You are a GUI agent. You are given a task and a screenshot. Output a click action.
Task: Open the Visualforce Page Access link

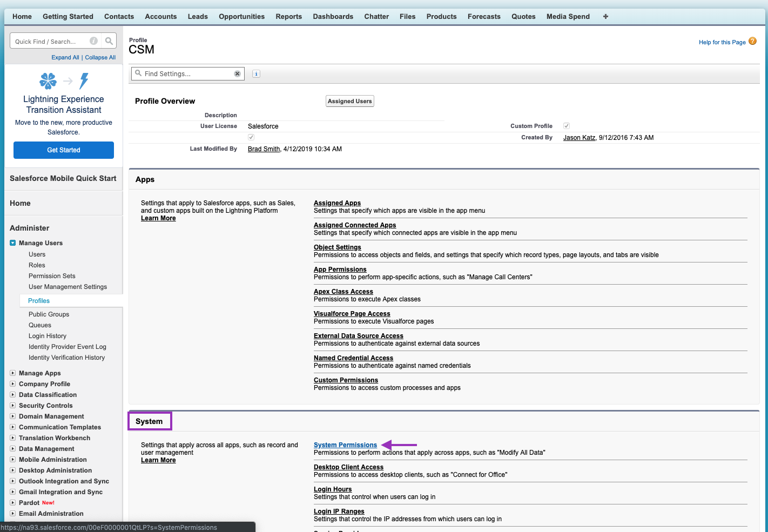[352, 314]
